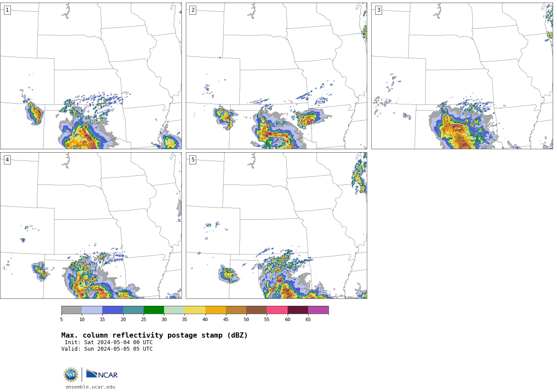Viewport: 557px width, 392px height.
Task: Select the orange 40-45 dBZ swatch
Action: coord(215,310)
